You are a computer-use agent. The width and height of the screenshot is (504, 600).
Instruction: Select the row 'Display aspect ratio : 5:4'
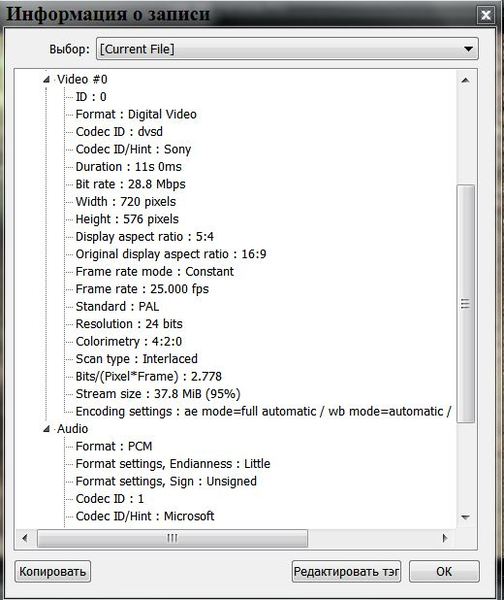(x=145, y=236)
